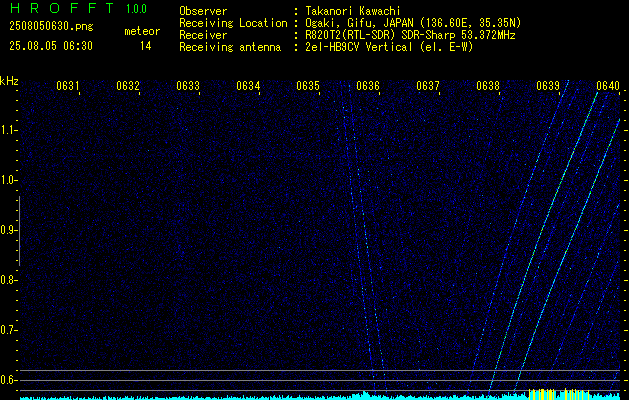Click the file name 2508050630.png

tap(51, 27)
